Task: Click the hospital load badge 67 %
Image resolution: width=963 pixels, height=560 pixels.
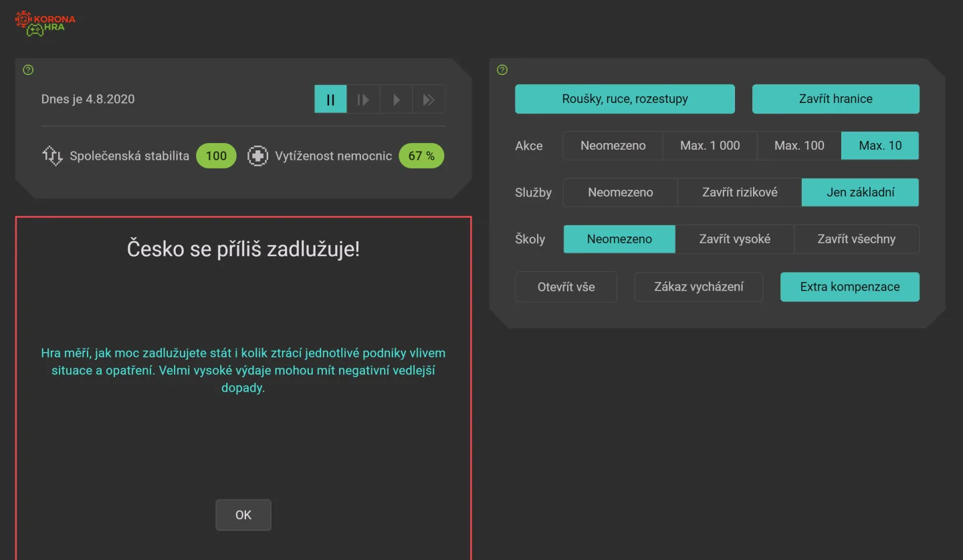Action: click(421, 156)
